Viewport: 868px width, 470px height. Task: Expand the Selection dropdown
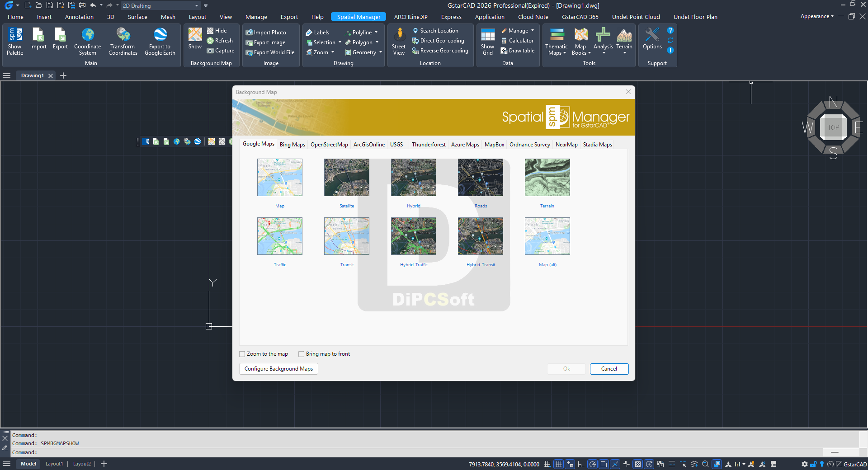pos(340,42)
